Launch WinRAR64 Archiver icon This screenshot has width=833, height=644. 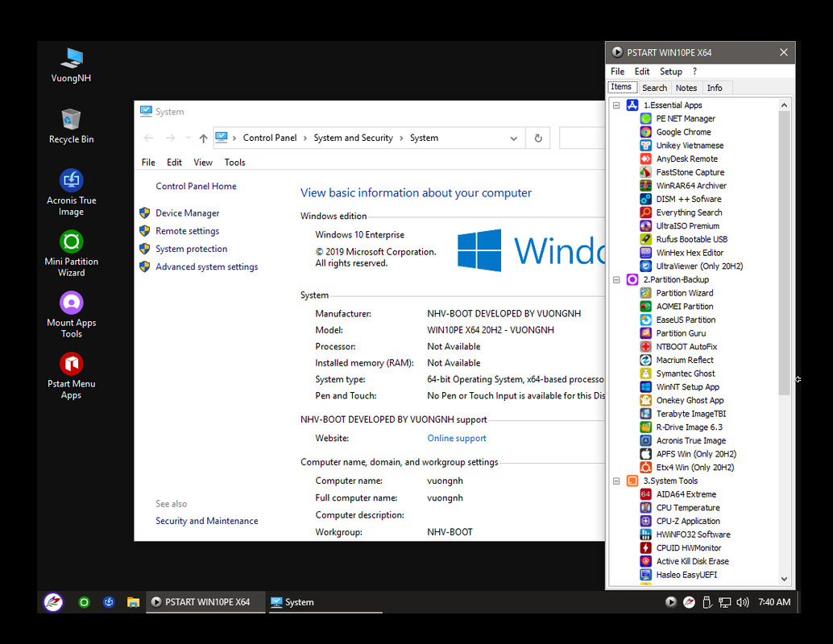[x=645, y=185]
